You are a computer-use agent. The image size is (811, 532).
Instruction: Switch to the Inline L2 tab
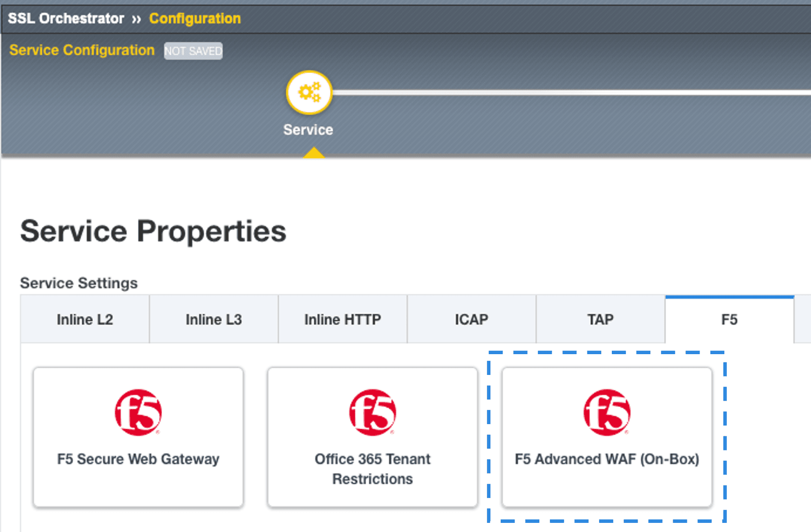pos(84,319)
